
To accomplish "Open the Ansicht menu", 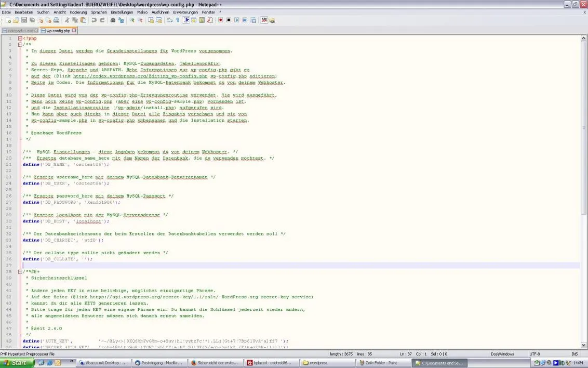I will [x=60, y=12].
